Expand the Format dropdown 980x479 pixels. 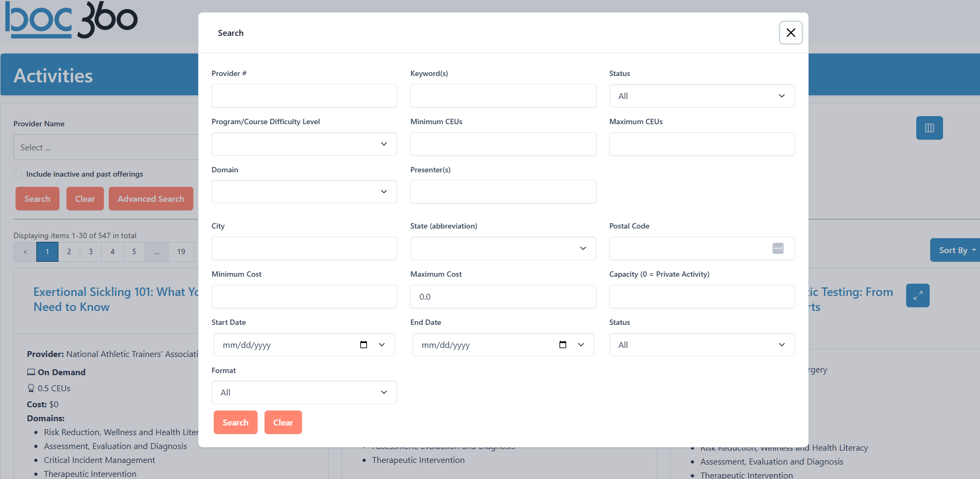304,392
